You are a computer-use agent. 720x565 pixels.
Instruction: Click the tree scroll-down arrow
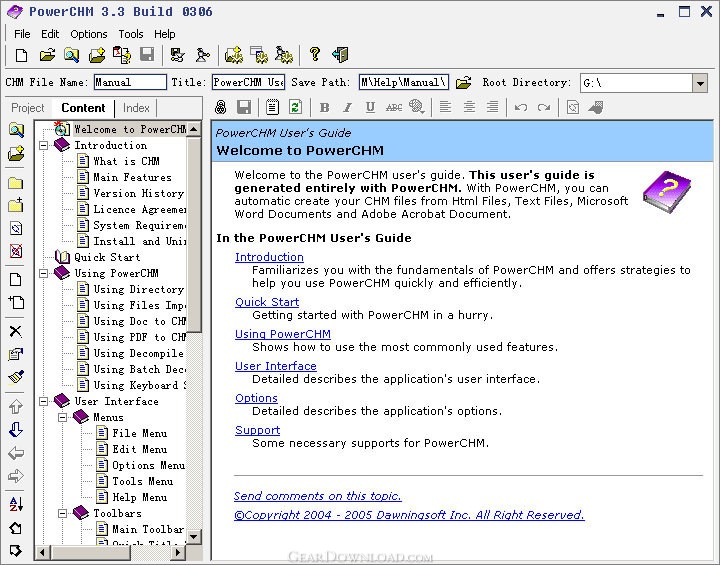(x=194, y=536)
